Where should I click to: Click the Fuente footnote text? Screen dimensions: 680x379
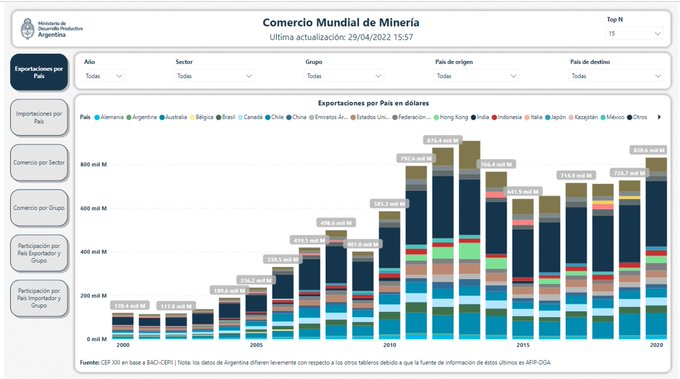coord(315,363)
